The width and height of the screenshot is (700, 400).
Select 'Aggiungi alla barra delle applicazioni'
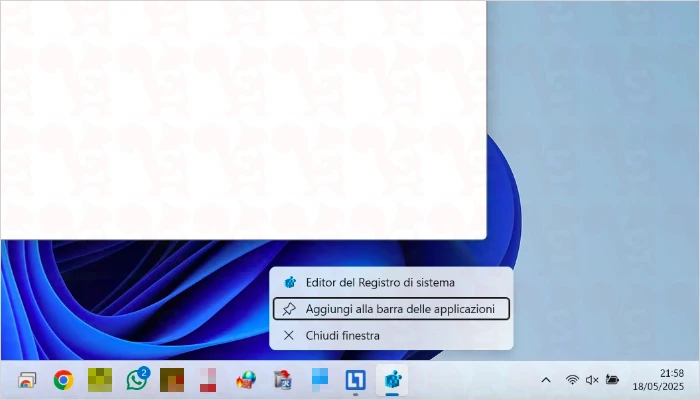[x=391, y=309]
